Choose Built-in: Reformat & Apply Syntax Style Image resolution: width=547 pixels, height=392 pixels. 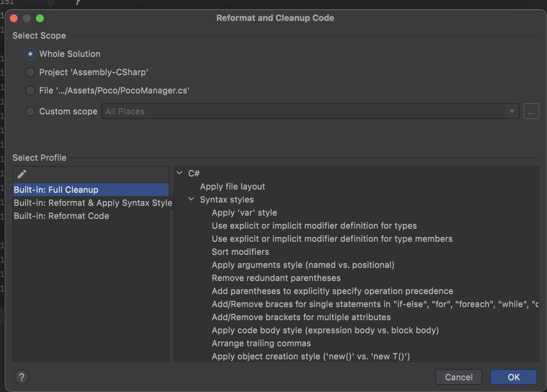93,203
